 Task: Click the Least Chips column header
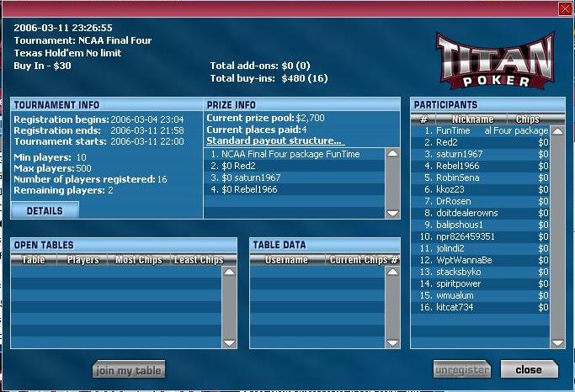200,260
